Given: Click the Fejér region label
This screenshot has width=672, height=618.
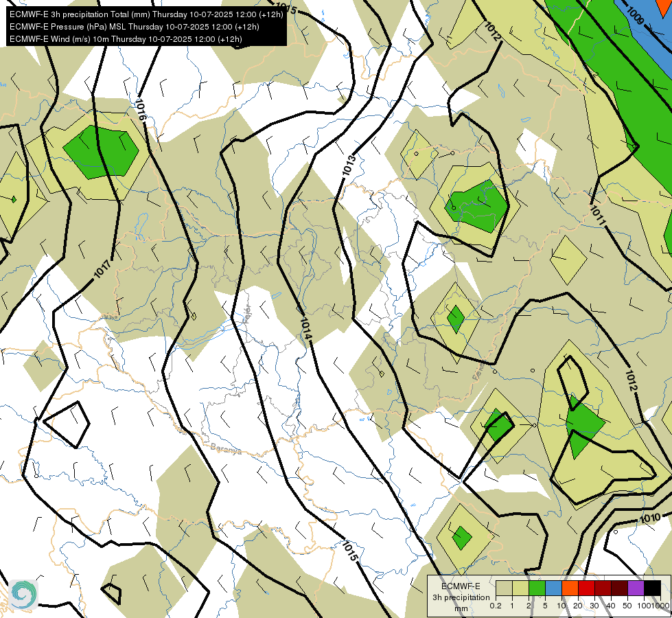Looking at the screenshot, I should [247, 314].
